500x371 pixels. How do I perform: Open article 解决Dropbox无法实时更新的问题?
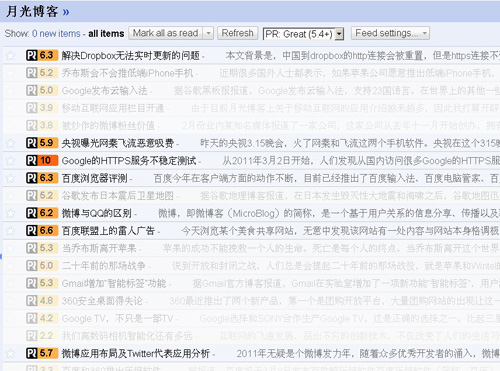pos(131,55)
